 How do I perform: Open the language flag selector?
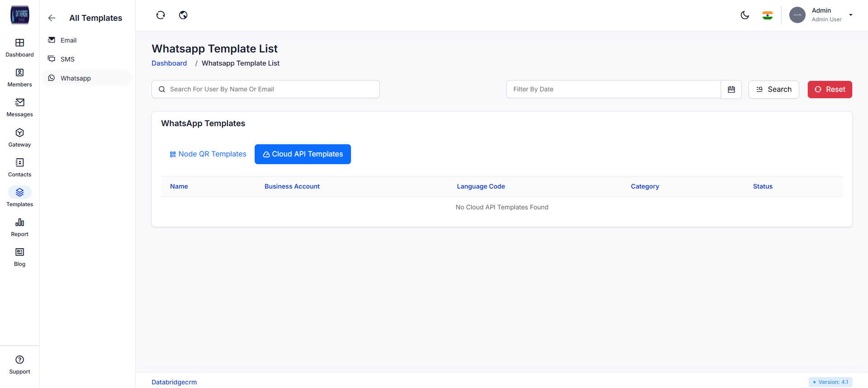pos(767,15)
